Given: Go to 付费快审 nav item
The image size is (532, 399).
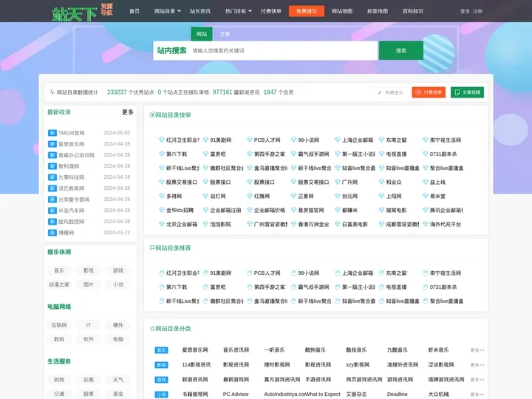Looking at the screenshot, I should pos(270,11).
